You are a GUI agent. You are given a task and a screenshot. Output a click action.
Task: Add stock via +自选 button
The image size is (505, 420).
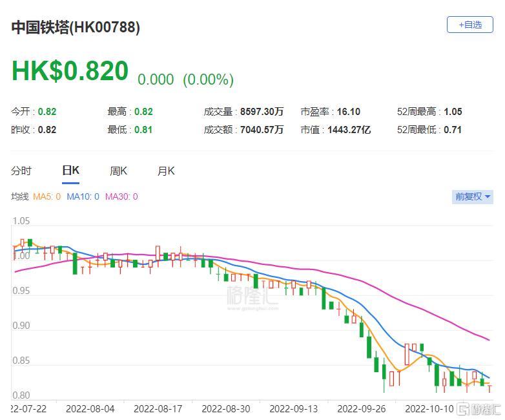(x=470, y=25)
